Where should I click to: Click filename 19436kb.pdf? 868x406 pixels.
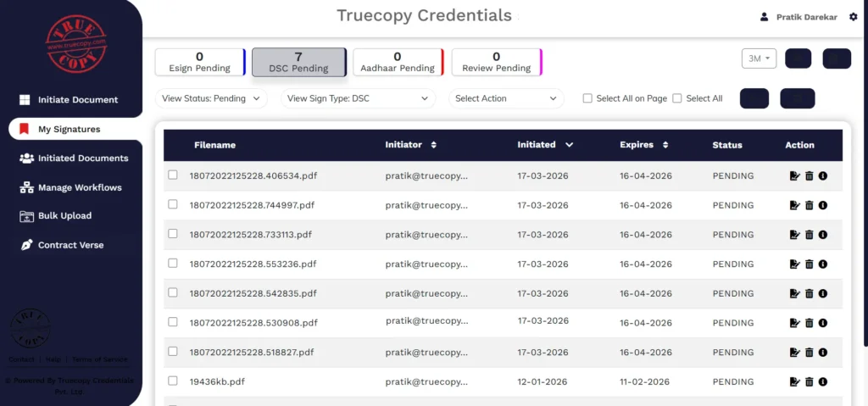(x=217, y=381)
